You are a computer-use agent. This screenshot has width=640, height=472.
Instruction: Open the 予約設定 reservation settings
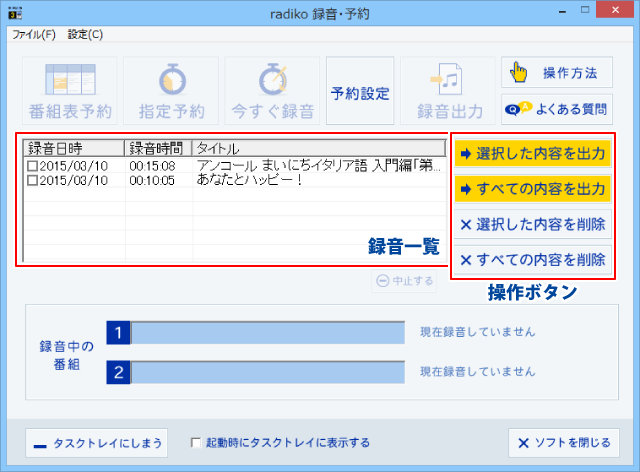[x=360, y=91]
